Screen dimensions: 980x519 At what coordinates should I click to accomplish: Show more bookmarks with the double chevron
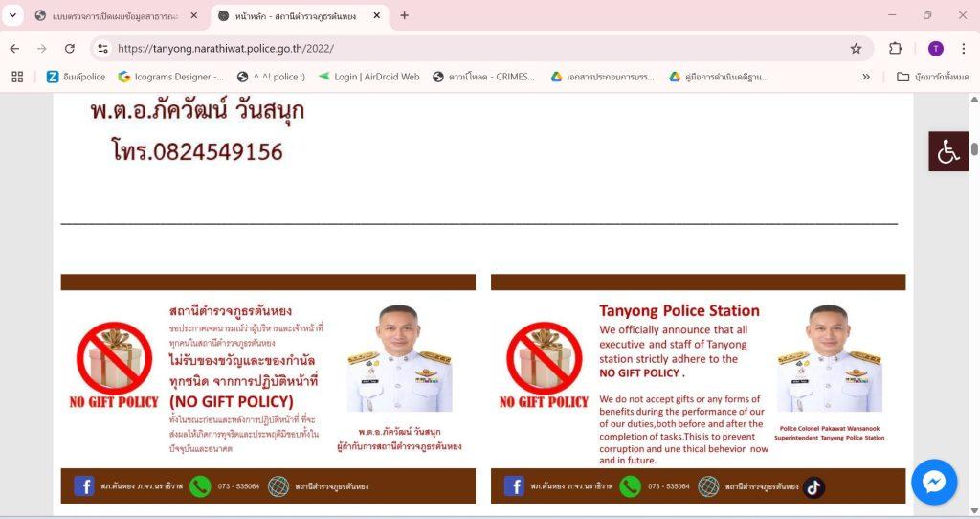[x=865, y=77]
